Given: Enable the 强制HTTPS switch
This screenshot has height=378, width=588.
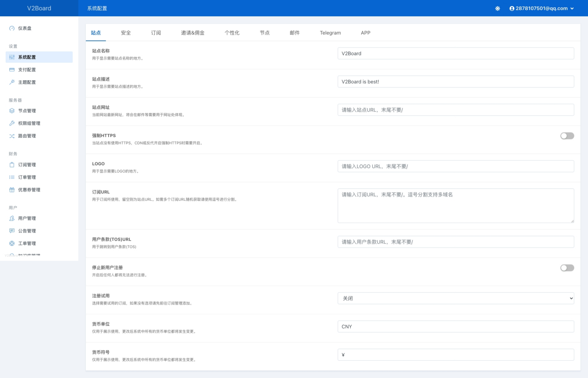Looking at the screenshot, I should [567, 136].
